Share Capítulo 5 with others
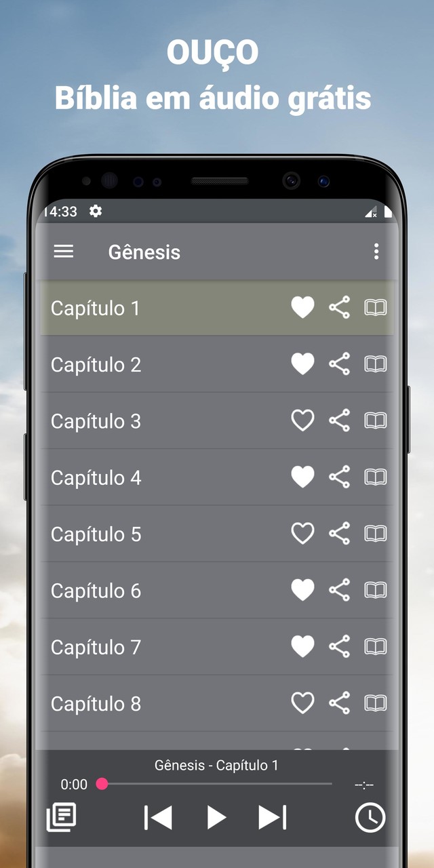The image size is (434, 868). click(338, 533)
